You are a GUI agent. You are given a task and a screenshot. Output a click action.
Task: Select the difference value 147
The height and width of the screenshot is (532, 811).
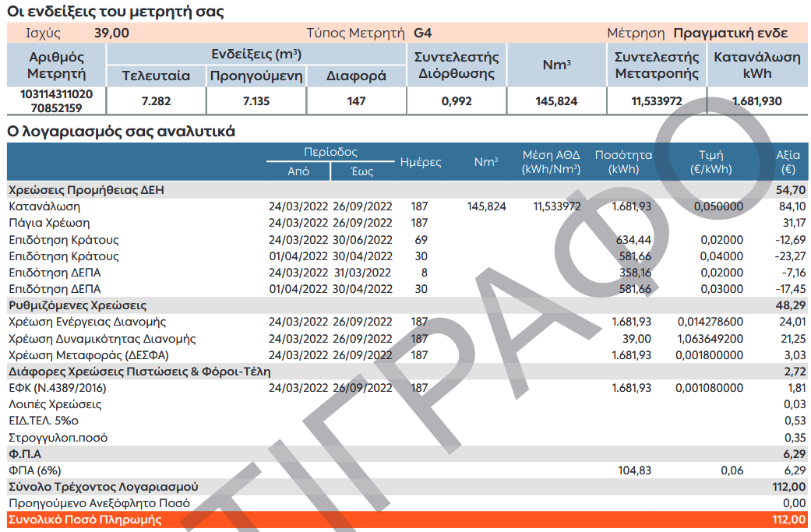[356, 100]
